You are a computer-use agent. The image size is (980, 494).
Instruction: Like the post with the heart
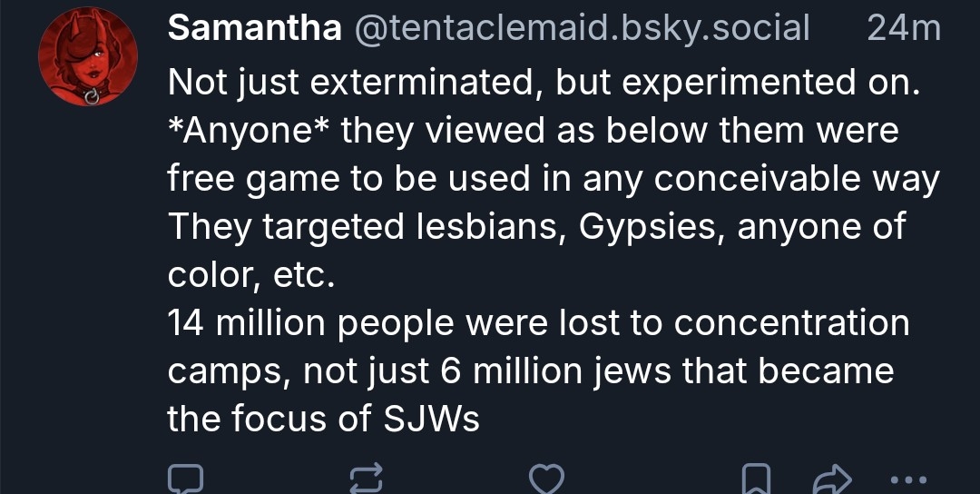tap(546, 479)
